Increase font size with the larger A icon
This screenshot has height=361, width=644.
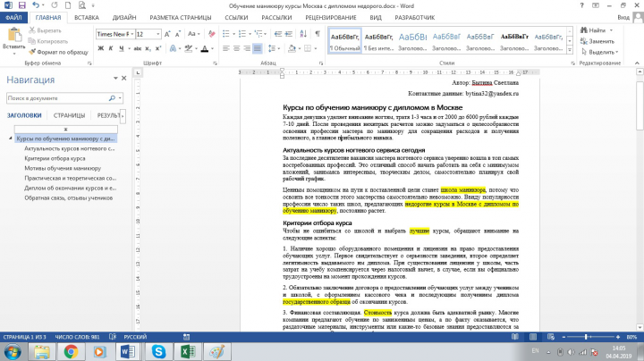coord(167,34)
